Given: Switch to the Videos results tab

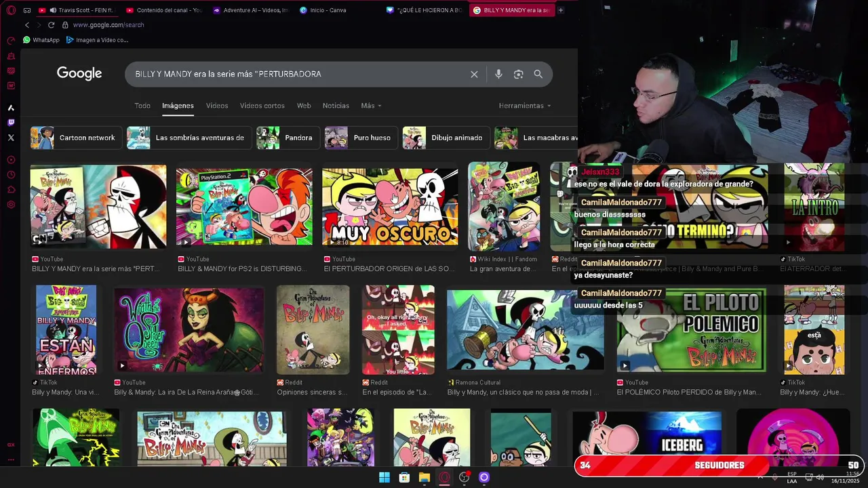Looking at the screenshot, I should (x=217, y=106).
